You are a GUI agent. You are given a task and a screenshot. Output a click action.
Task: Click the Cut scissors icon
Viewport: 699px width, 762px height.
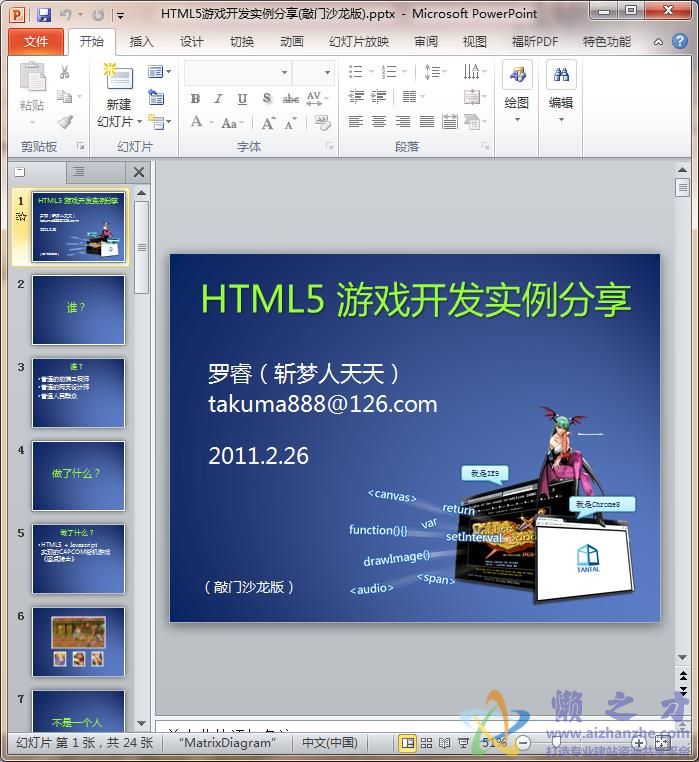coord(64,72)
